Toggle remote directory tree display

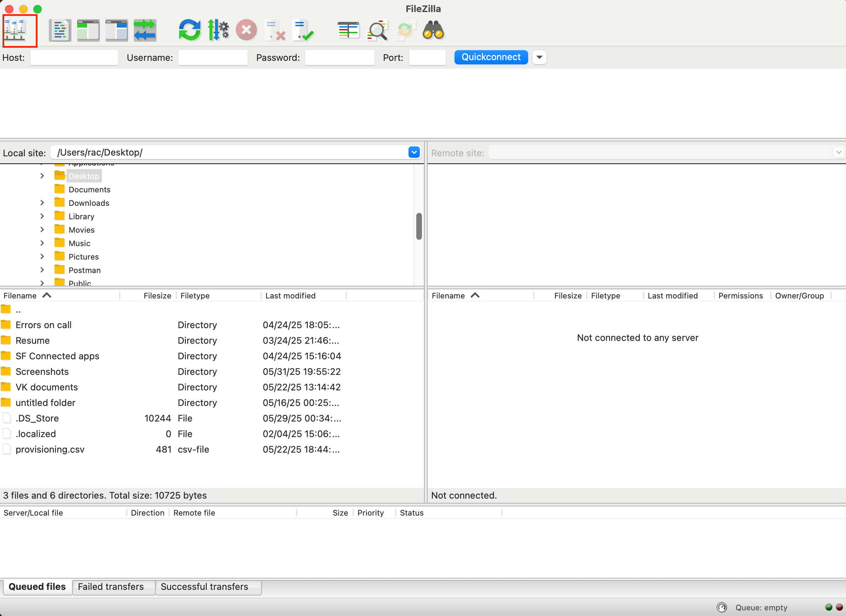116,30
